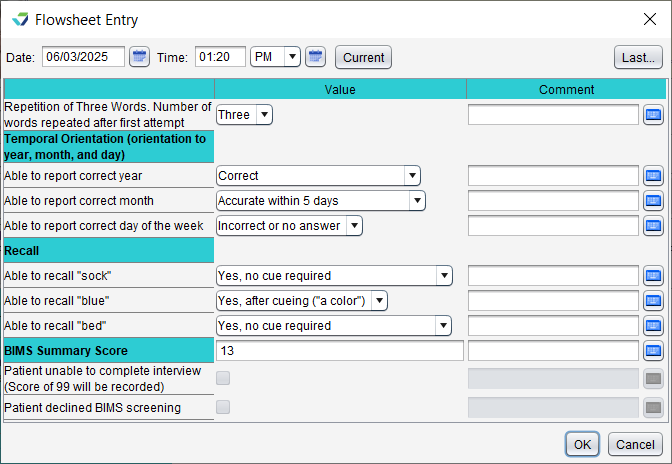The height and width of the screenshot is (464, 672).
Task: Expand the Able to report correct year dropdown
Action: tap(318, 176)
